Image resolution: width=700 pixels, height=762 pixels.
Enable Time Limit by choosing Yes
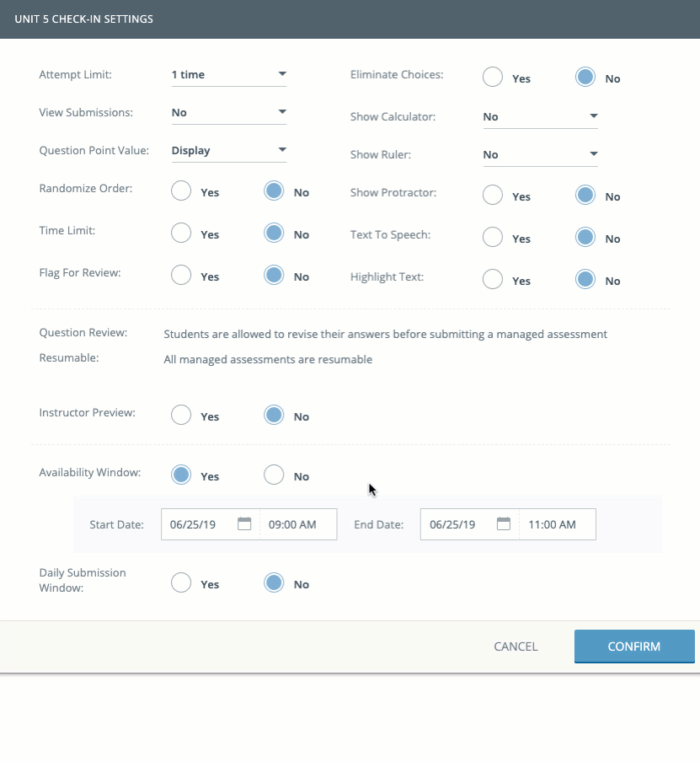point(181,233)
